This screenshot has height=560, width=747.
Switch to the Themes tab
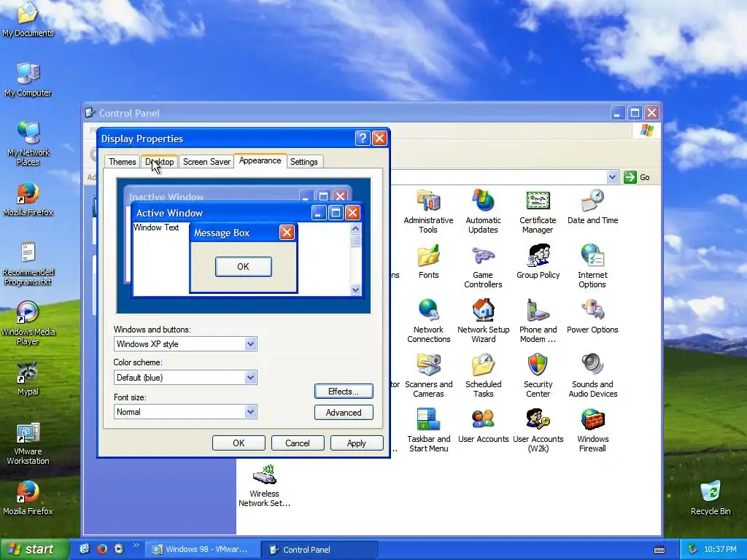pos(123,162)
